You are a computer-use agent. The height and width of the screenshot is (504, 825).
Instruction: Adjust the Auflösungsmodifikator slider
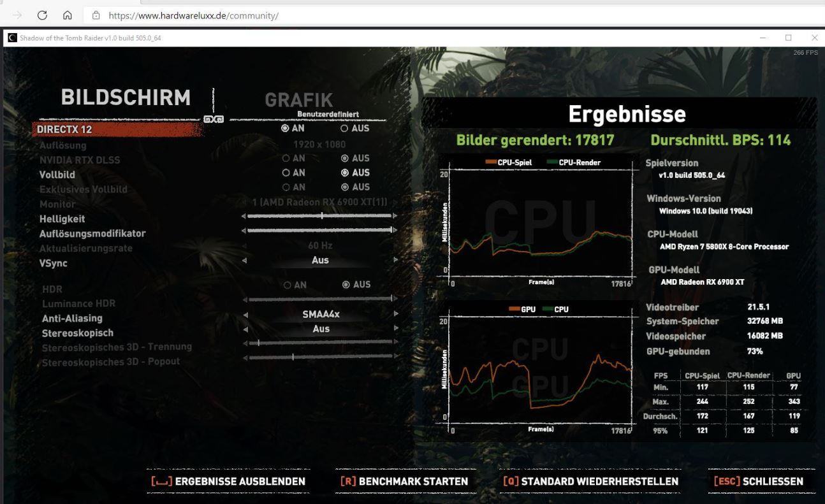point(319,229)
